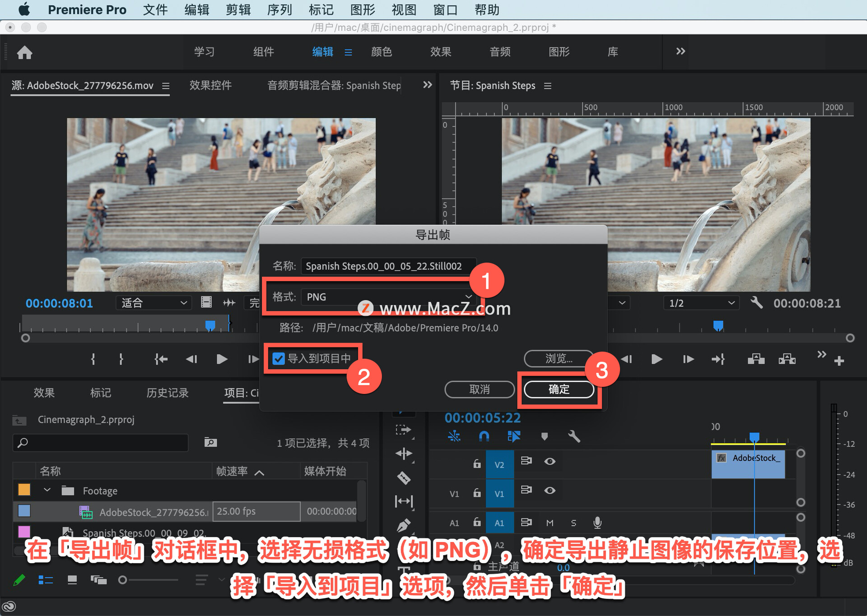Toggle lock on A1 track
Viewport: 867px width, 616px height.
477,522
